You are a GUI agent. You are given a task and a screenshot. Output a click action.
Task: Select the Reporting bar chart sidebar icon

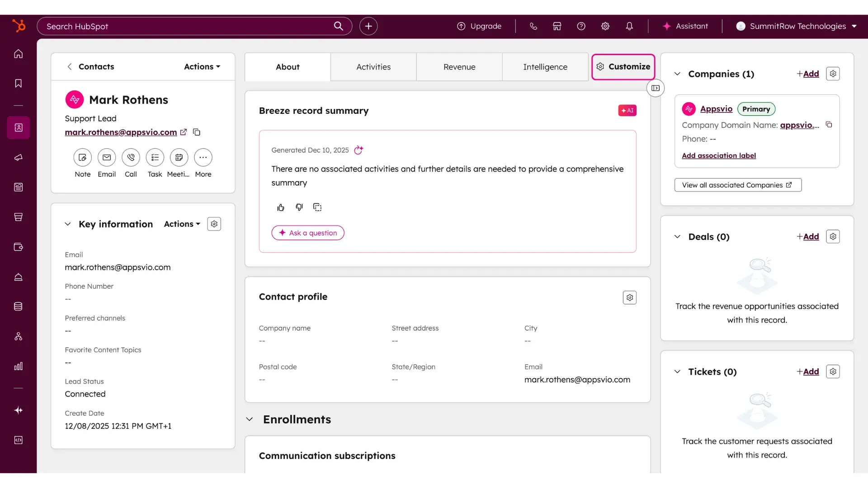click(18, 366)
